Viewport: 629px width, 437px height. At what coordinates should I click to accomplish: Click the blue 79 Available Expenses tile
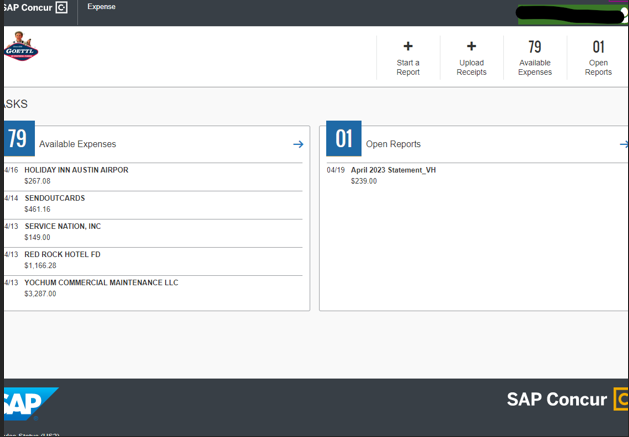coord(19,138)
